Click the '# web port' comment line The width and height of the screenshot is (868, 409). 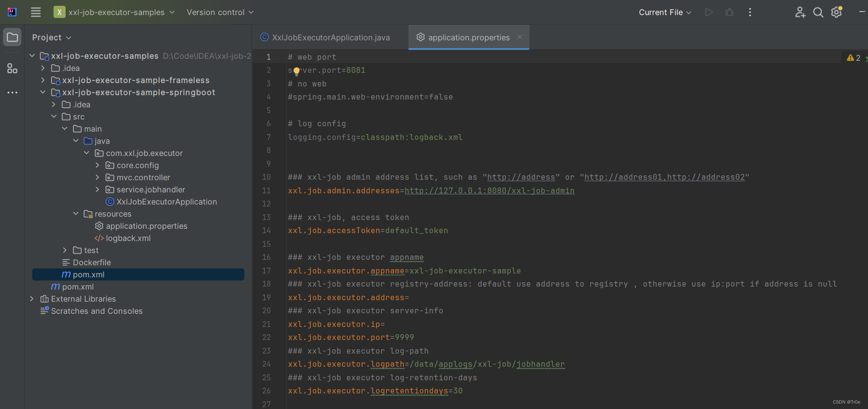point(312,57)
